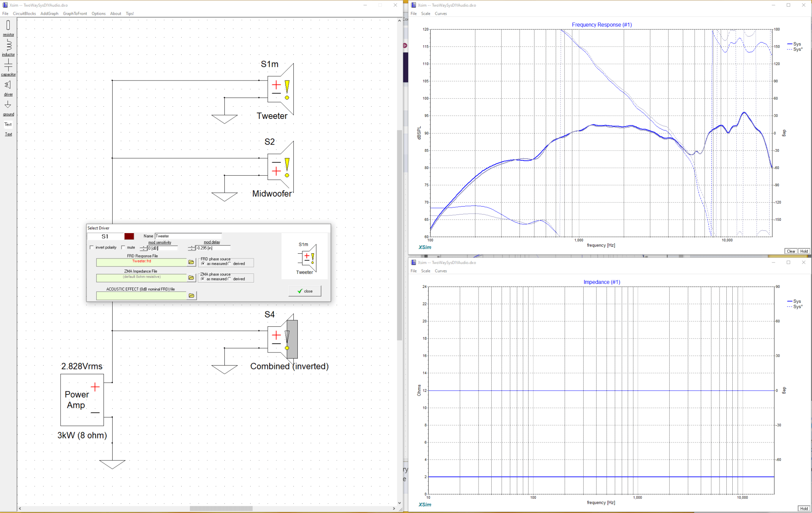Open the CircuitBlocks menu
This screenshot has width=812, height=513.
(24, 13)
